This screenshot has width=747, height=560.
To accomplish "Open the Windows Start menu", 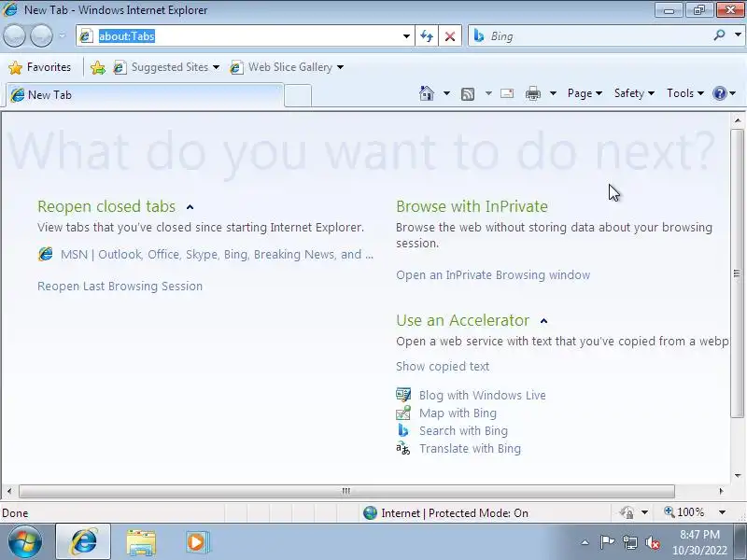I will (24, 542).
